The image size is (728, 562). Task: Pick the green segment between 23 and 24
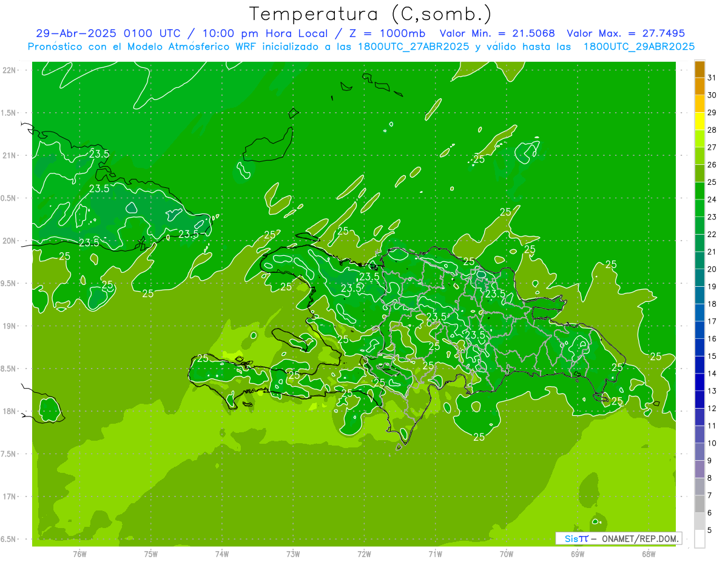point(699,209)
